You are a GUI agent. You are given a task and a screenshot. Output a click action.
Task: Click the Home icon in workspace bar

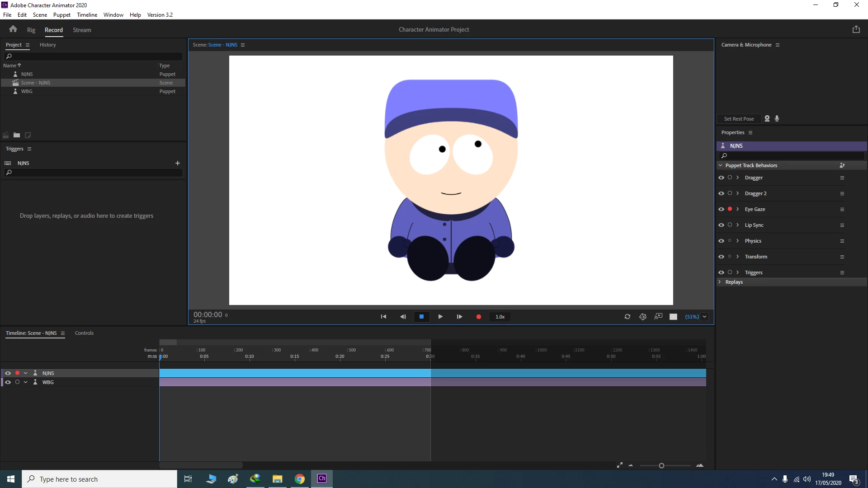coord(13,29)
